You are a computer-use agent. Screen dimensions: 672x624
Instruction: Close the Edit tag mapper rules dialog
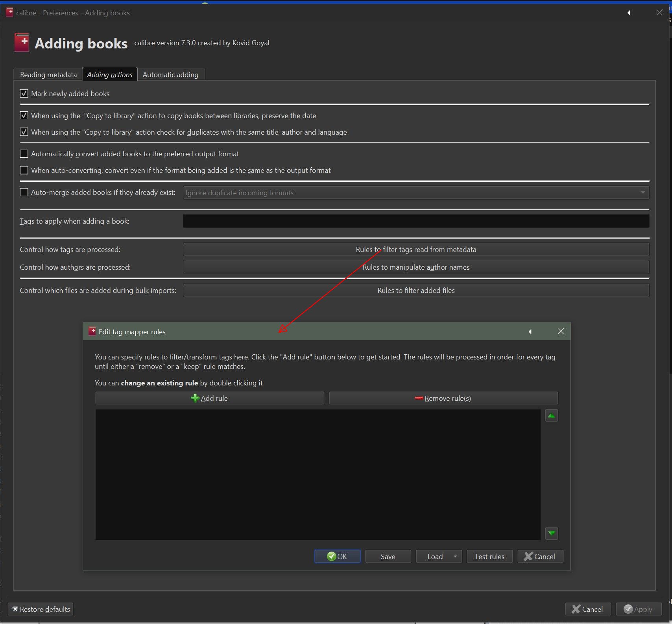click(561, 331)
